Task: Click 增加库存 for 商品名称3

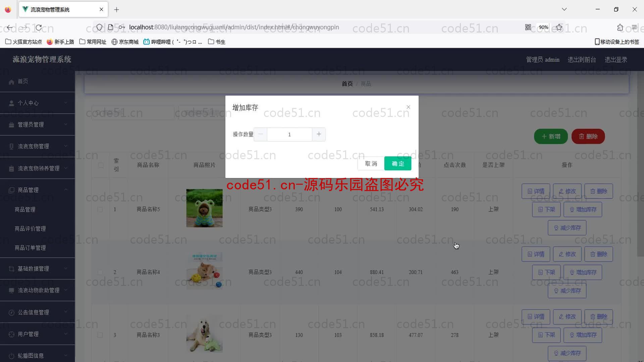Action: pos(583,335)
